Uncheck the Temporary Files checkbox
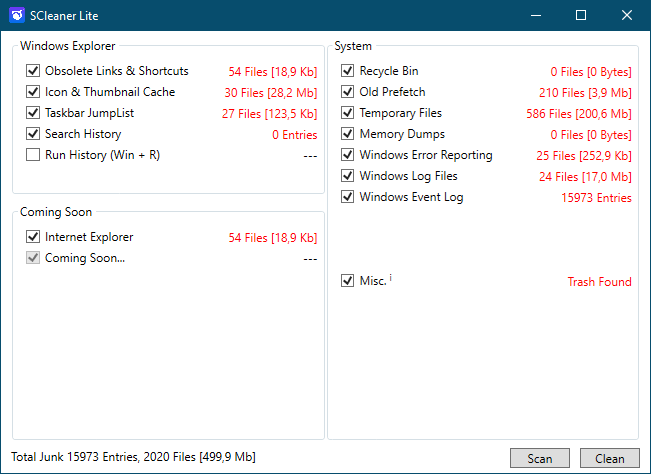Screen dimensions: 651x474 [x=348, y=112]
